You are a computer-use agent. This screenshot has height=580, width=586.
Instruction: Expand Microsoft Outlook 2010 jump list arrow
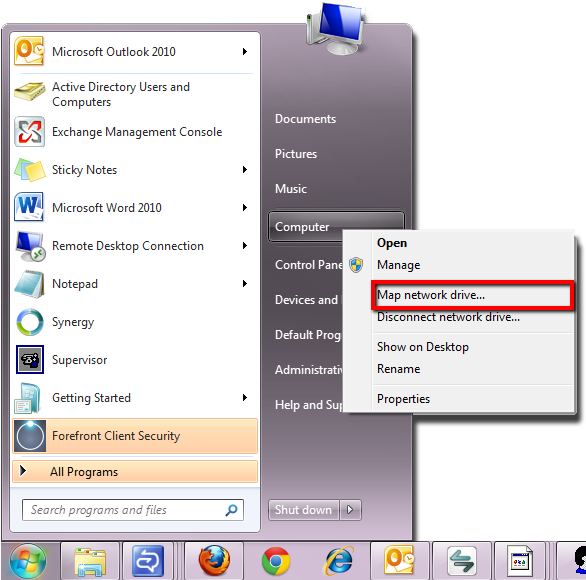click(x=245, y=51)
